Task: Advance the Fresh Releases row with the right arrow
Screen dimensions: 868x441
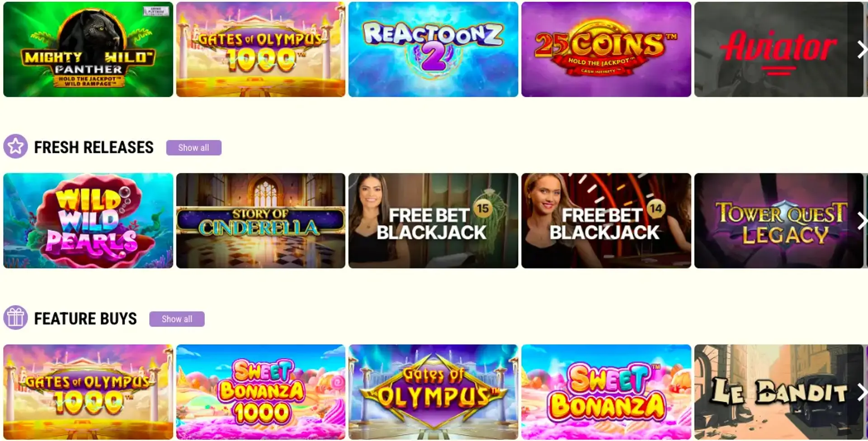Action: coord(861,221)
